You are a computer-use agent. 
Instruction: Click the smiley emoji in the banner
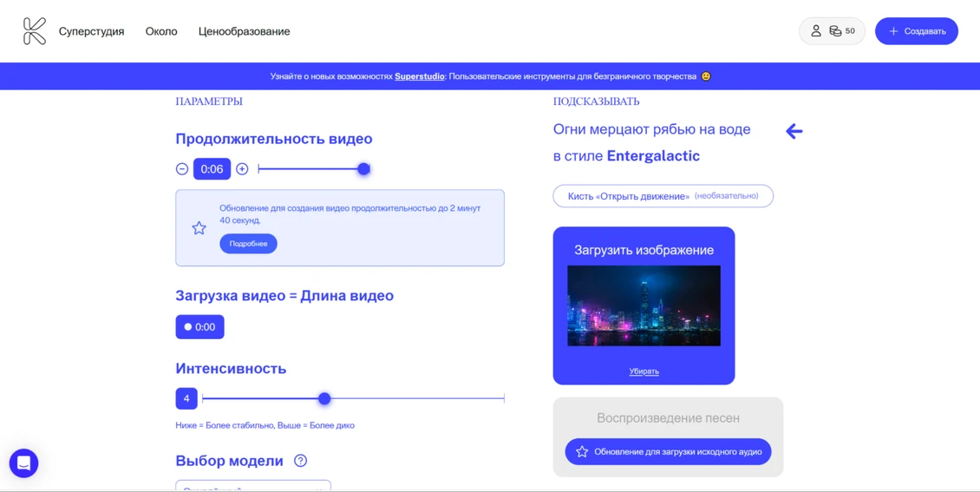point(706,76)
